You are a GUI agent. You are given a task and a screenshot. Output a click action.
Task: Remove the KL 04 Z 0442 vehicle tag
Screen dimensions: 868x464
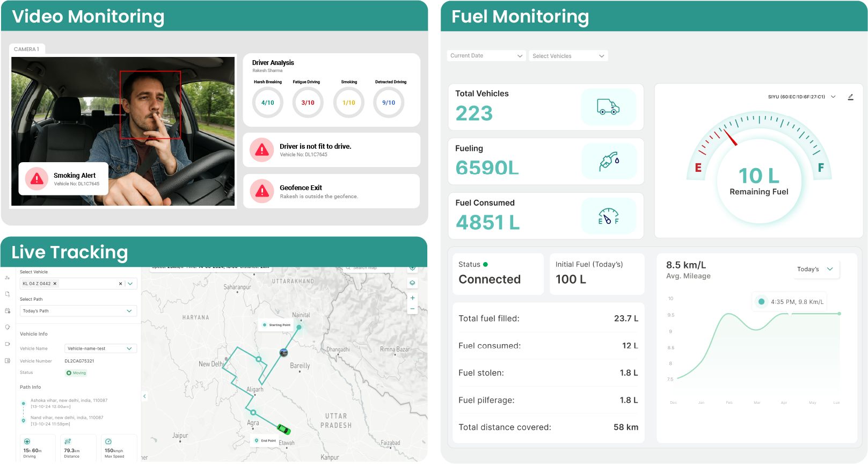(x=55, y=284)
